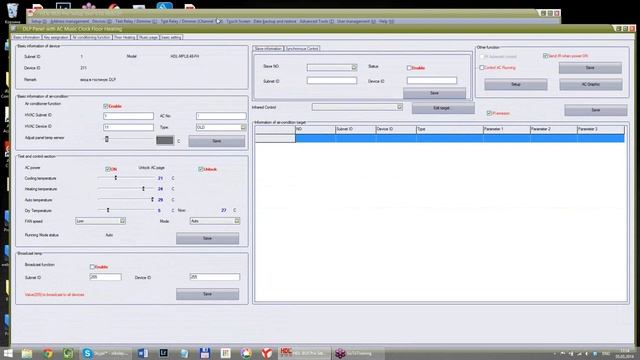The height and width of the screenshot is (360, 640).
Task: Open Lightroom from the taskbar
Action: point(164,353)
